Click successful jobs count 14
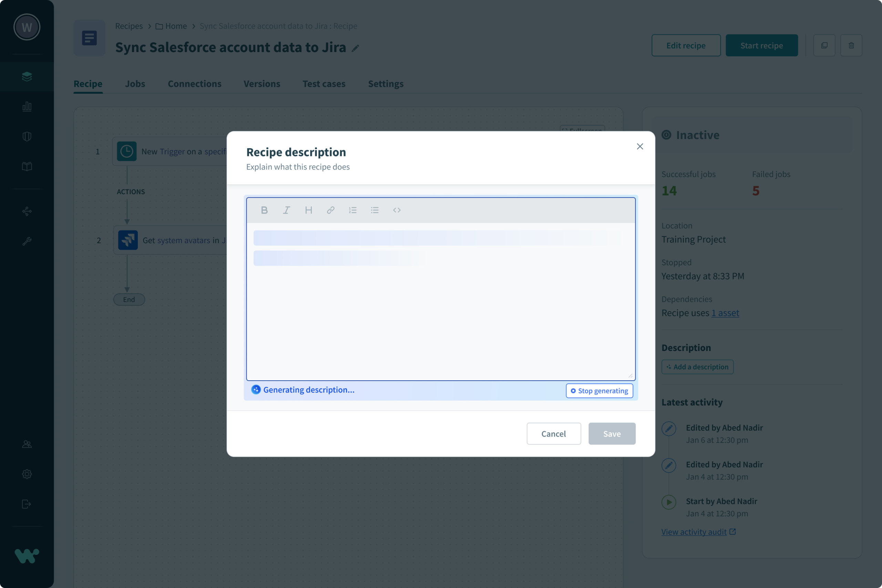 coord(669,191)
